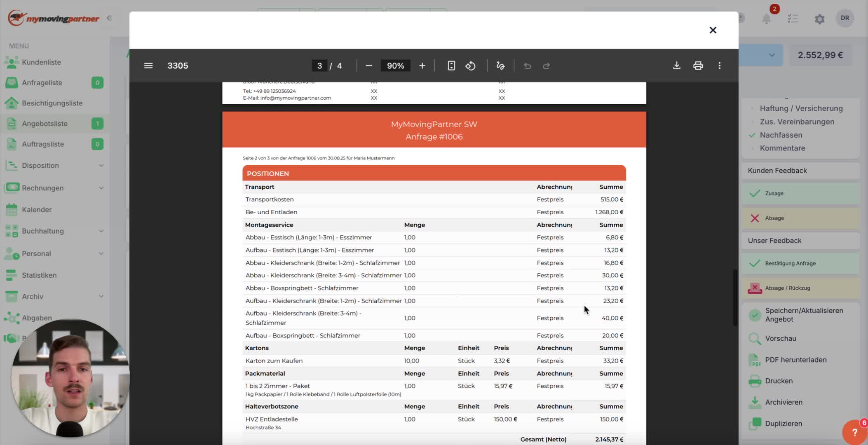
Task: Click the HVZ Entladestelle row
Action: point(434,423)
